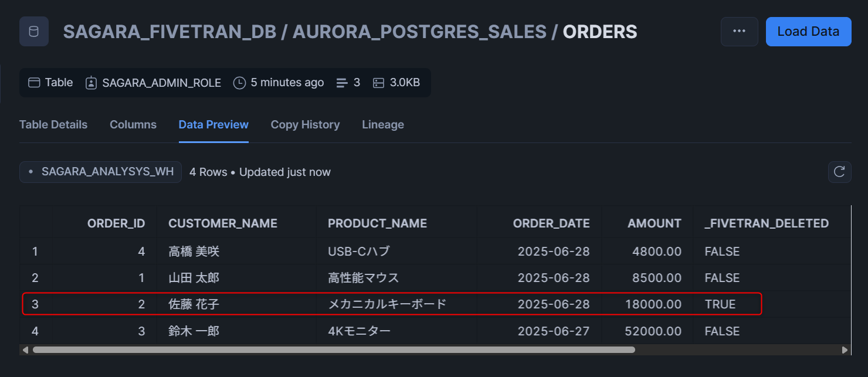868x377 pixels.
Task: Refresh the data preview with the reload icon
Action: point(839,172)
